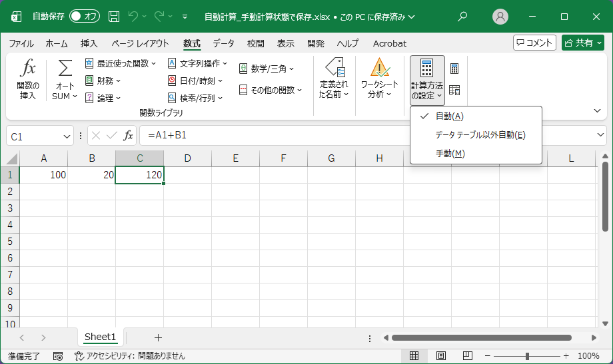Click the Save floppy disk icon
This screenshot has width=613, height=364.
click(114, 17)
